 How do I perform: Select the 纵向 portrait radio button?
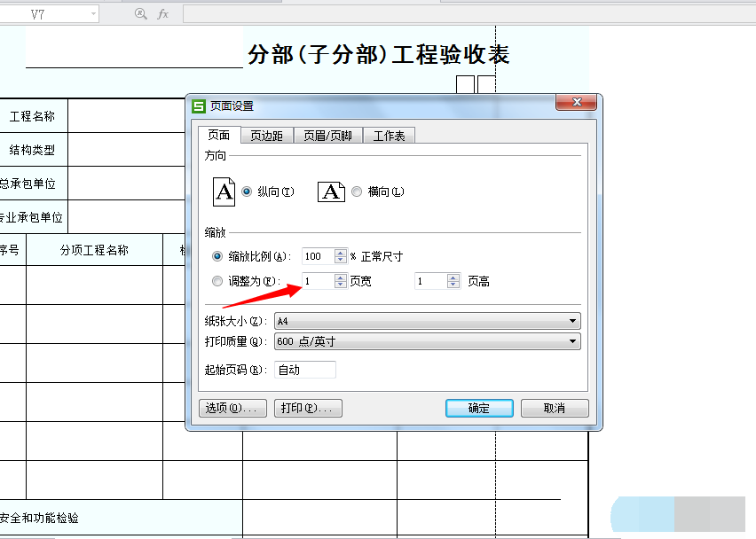tap(247, 191)
